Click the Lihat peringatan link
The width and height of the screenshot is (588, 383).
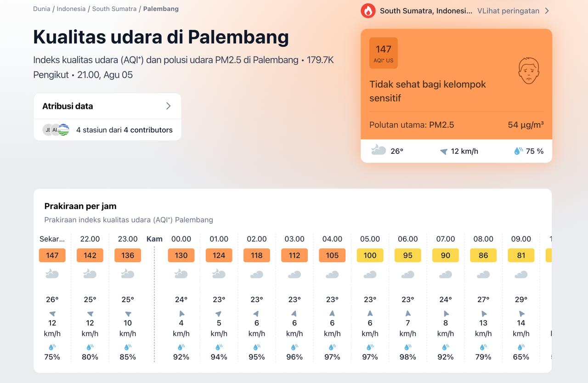pyautogui.click(x=508, y=11)
